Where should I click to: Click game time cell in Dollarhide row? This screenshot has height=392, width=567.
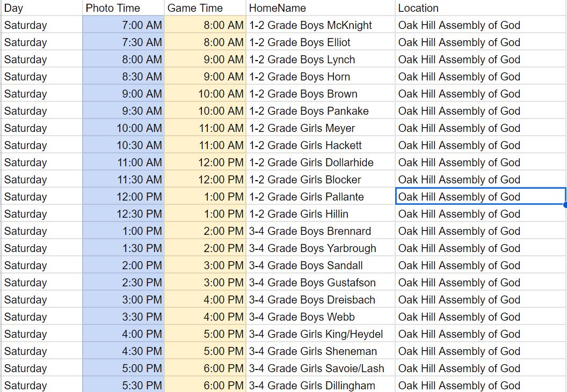pyautogui.click(x=205, y=162)
